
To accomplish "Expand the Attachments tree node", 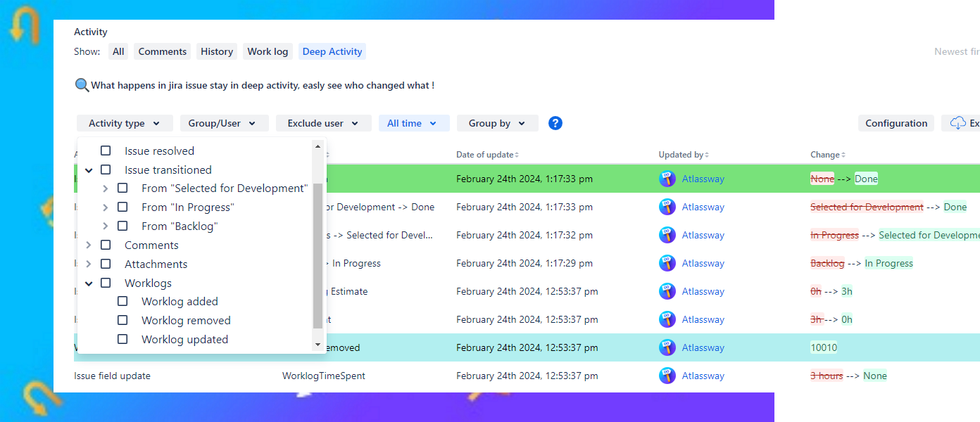I will coord(89,264).
